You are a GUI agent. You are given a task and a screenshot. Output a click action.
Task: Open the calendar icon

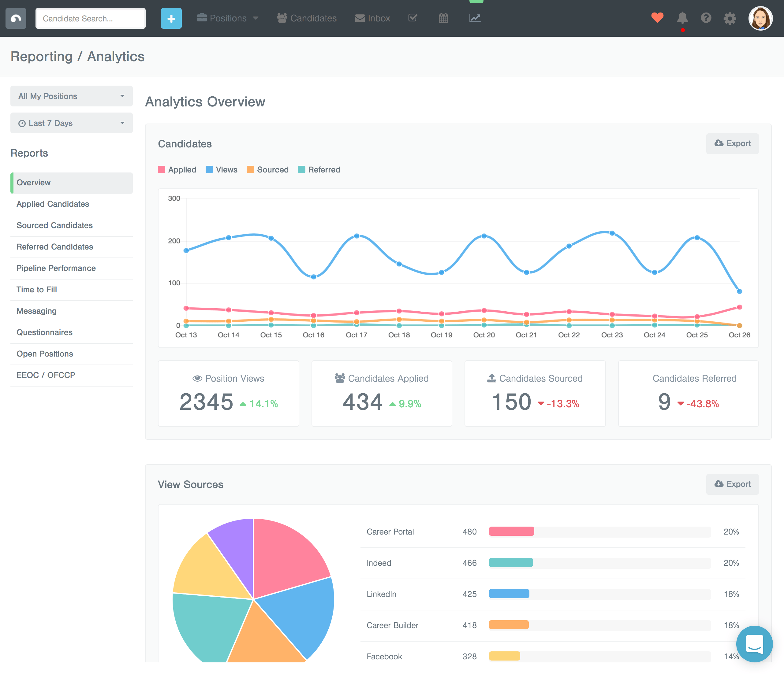coord(443,18)
